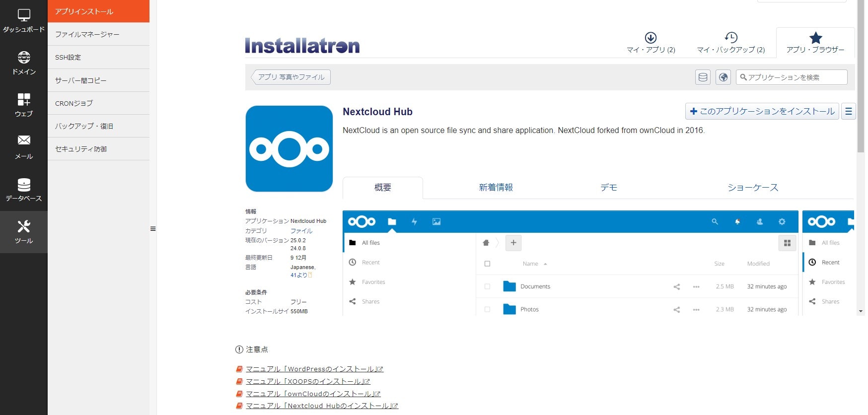
Task: Focus the アプリケーションを検索 search field
Action: tap(792, 77)
